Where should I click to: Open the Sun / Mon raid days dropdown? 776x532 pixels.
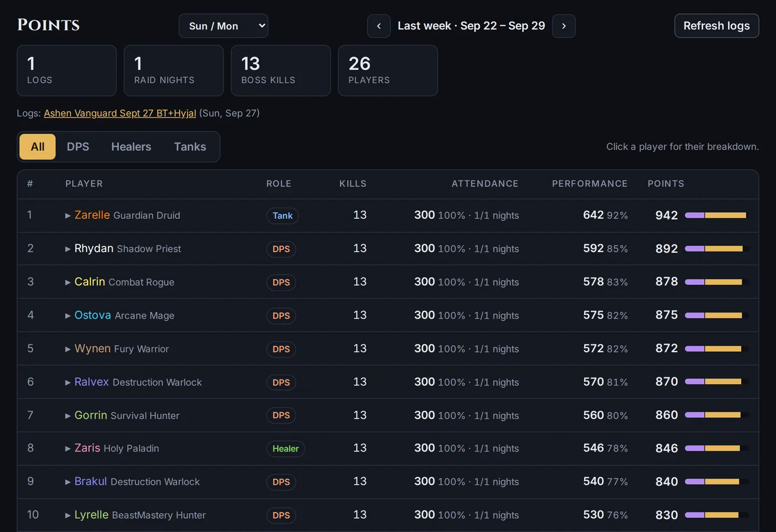(x=223, y=26)
